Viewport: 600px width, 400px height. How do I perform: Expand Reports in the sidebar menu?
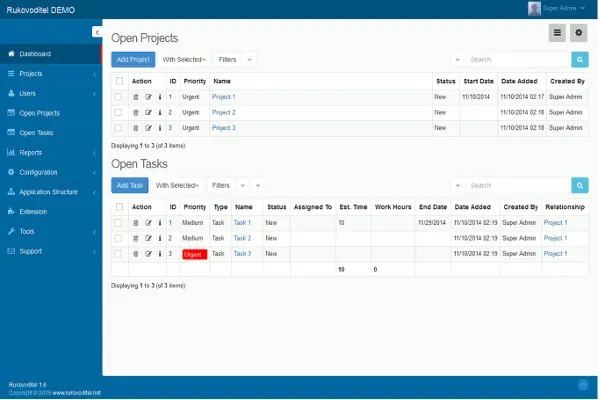50,153
